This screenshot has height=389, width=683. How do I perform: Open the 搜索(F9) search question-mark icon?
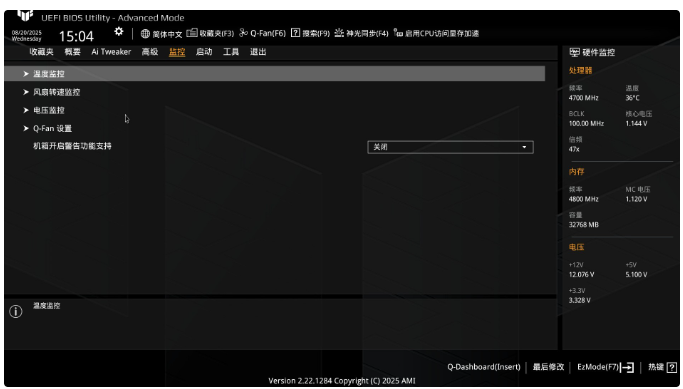(x=295, y=33)
